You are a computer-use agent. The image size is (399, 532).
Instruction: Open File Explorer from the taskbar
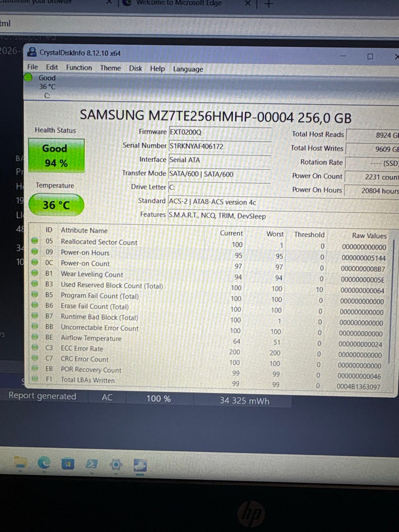pos(20,463)
